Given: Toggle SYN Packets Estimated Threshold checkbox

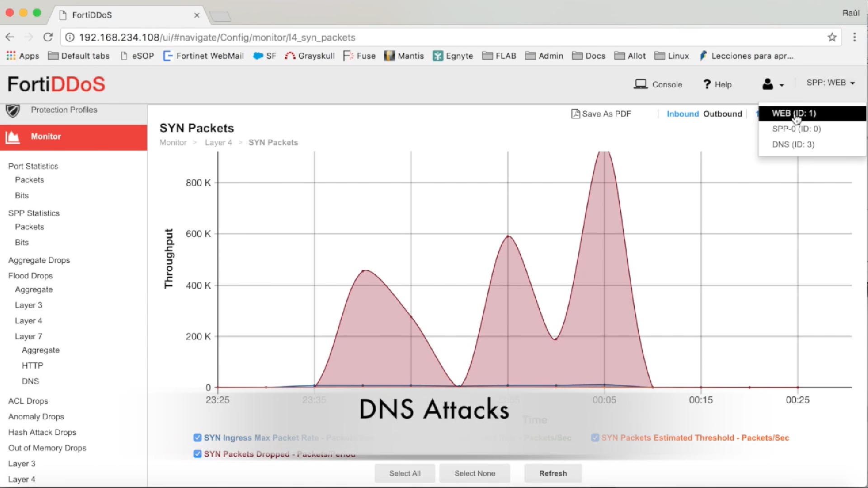Looking at the screenshot, I should point(595,437).
